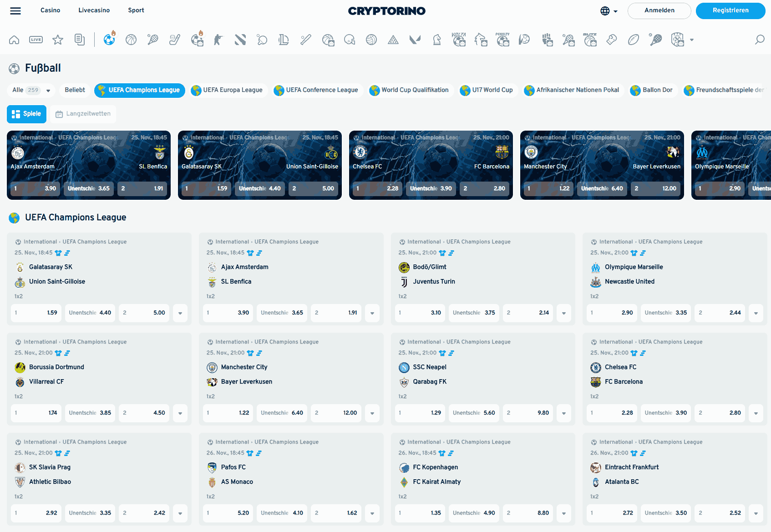Switch to the Langzeitwetten tab
771x532 pixels.
[x=82, y=114]
